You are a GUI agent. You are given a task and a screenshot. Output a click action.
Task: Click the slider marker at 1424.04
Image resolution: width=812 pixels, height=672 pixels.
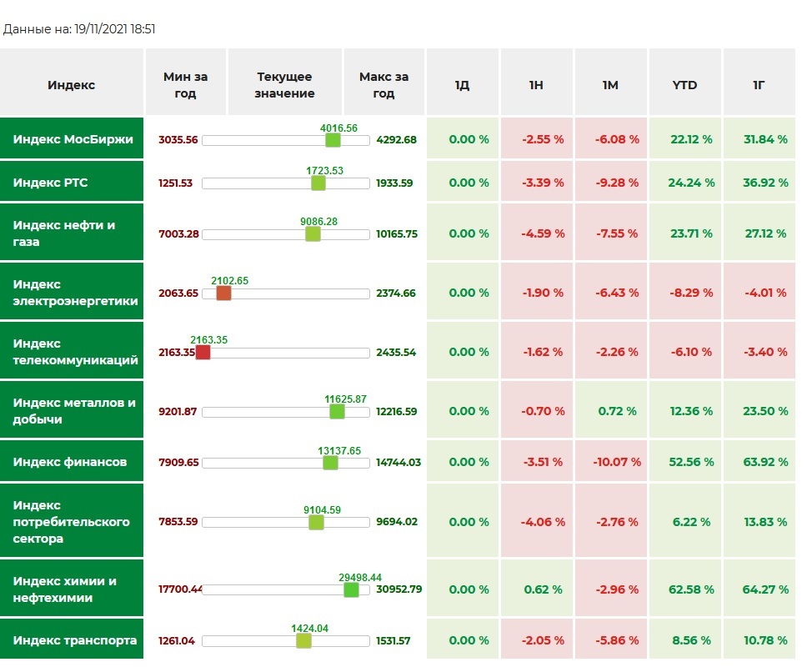coord(303,641)
